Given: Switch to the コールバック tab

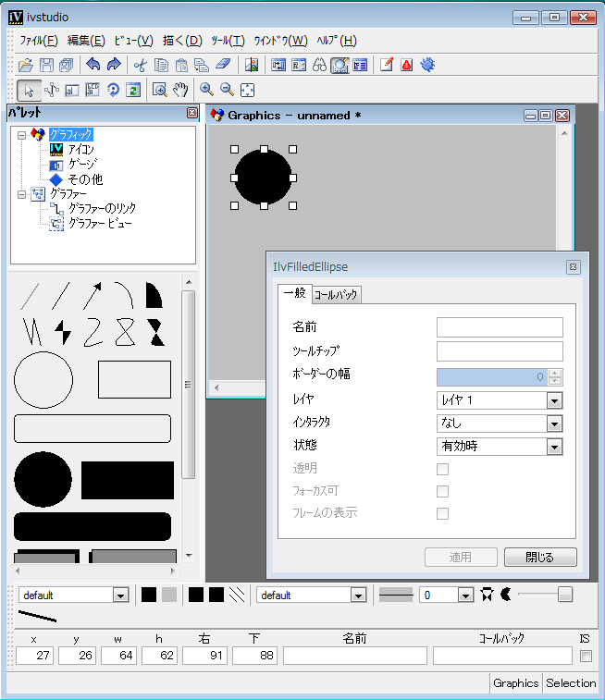Looking at the screenshot, I should 336,295.
